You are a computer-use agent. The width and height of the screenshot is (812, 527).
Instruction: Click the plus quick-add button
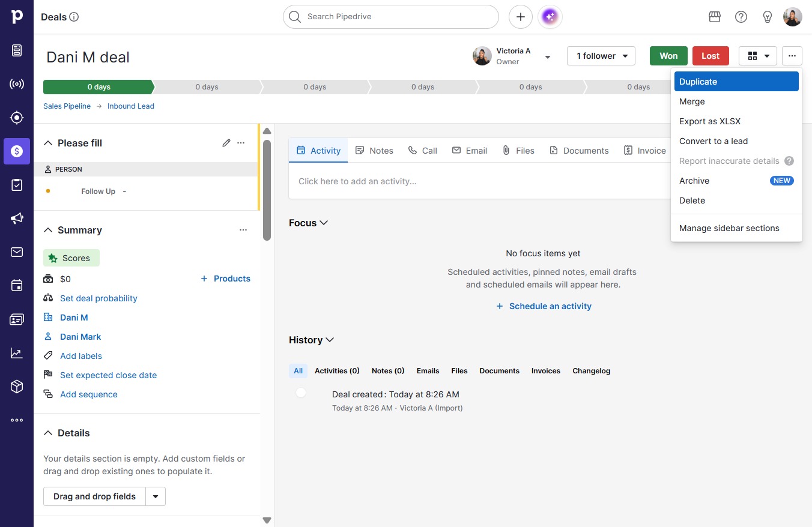tap(521, 17)
